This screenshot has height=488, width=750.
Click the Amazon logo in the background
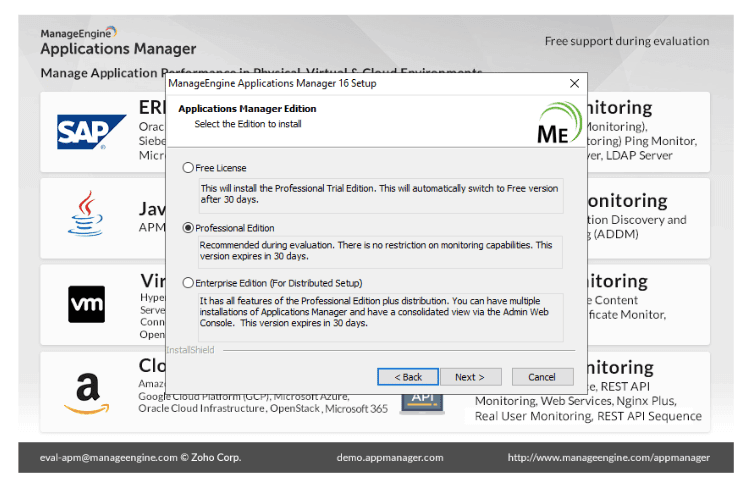tap(87, 393)
